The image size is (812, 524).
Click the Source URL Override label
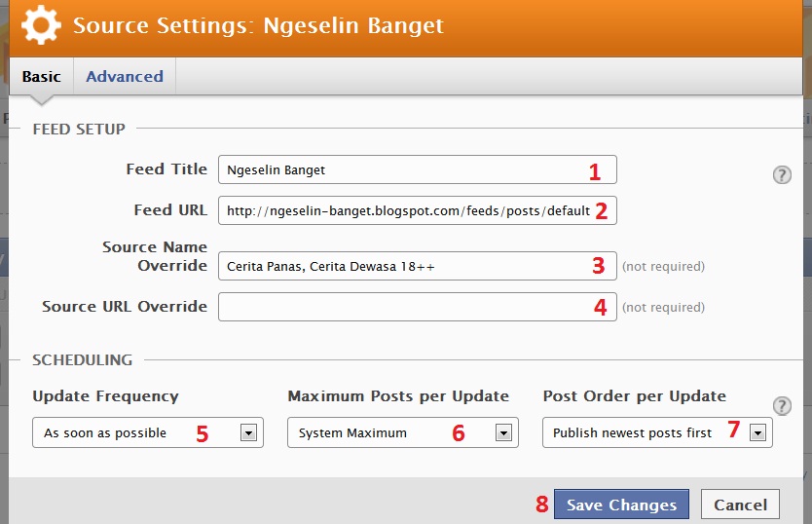tap(125, 306)
